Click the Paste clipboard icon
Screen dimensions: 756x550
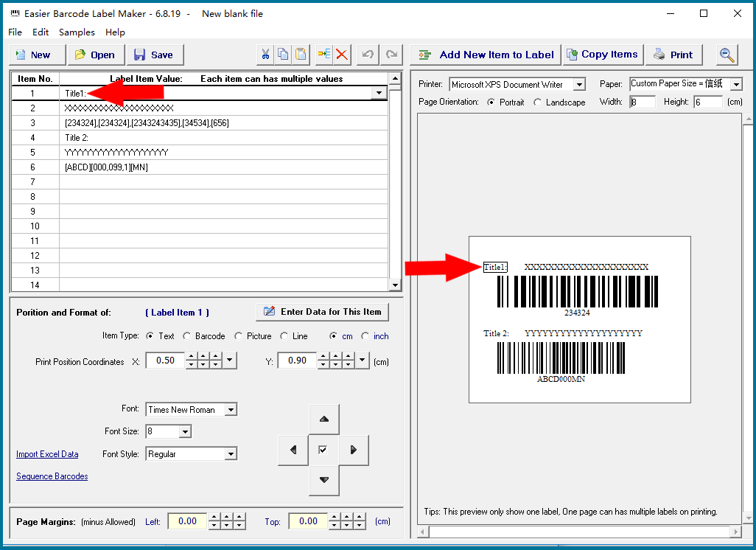coord(301,55)
